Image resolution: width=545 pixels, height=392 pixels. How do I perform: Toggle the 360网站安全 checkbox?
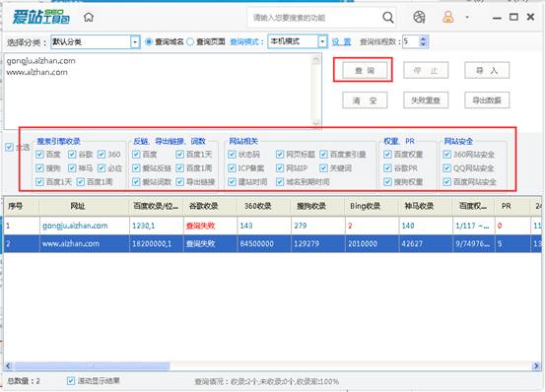[x=447, y=155]
